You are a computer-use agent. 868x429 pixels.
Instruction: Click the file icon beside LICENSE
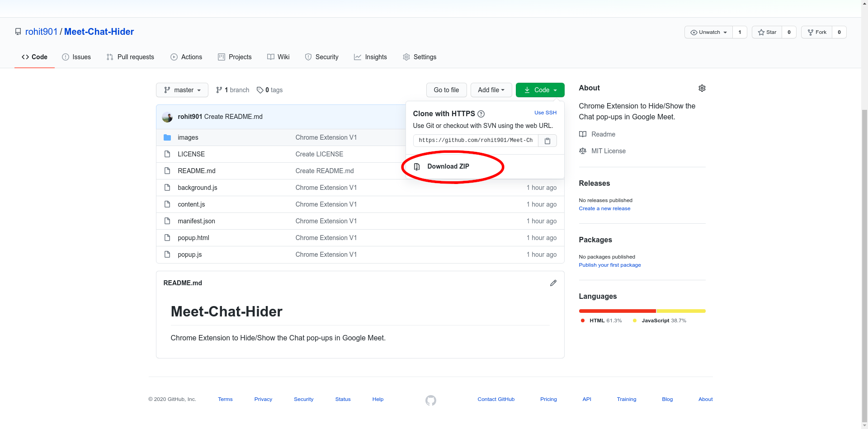coord(167,154)
